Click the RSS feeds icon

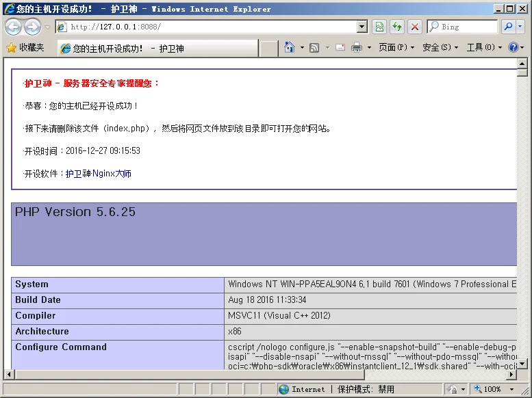pyautogui.click(x=314, y=48)
